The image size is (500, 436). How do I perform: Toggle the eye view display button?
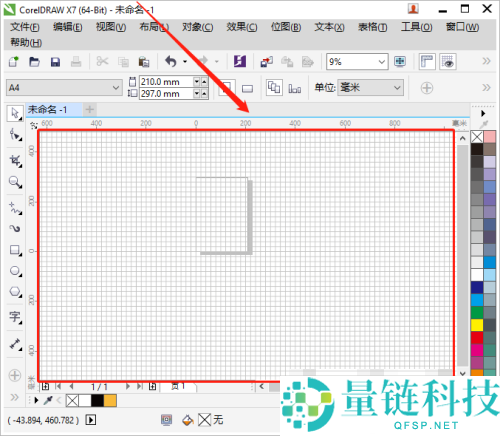point(448,62)
